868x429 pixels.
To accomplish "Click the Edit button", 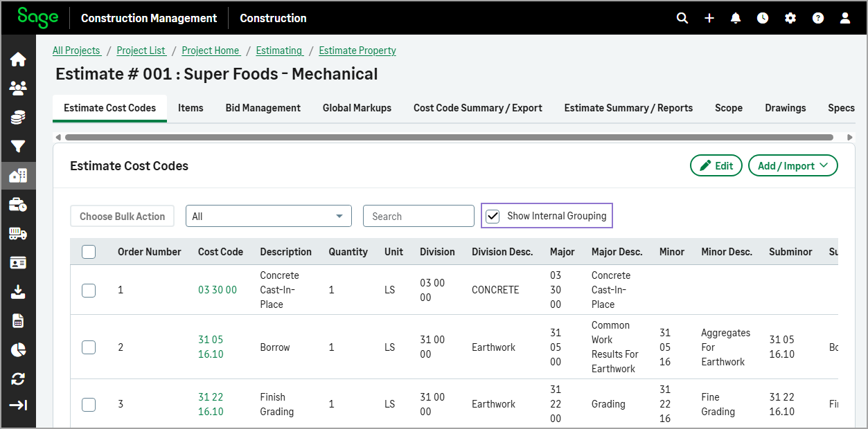I will click(x=716, y=166).
